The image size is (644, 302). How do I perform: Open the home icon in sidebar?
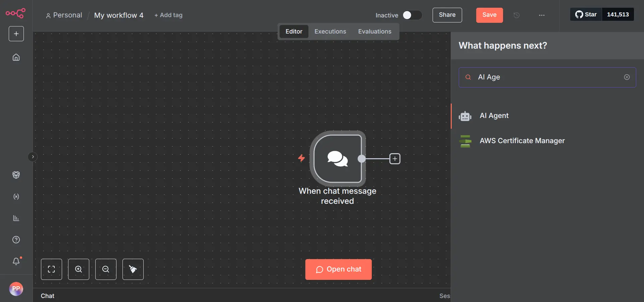pos(16,57)
